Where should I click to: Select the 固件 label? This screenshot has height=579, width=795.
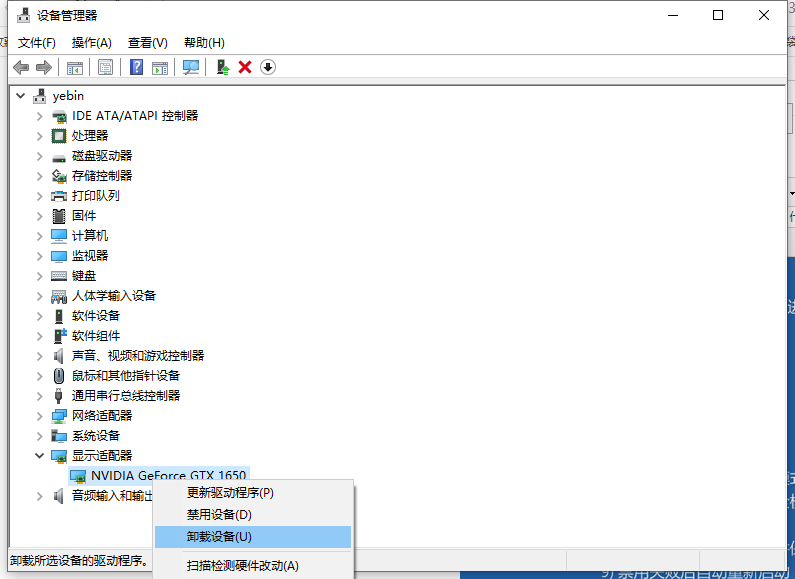point(84,216)
